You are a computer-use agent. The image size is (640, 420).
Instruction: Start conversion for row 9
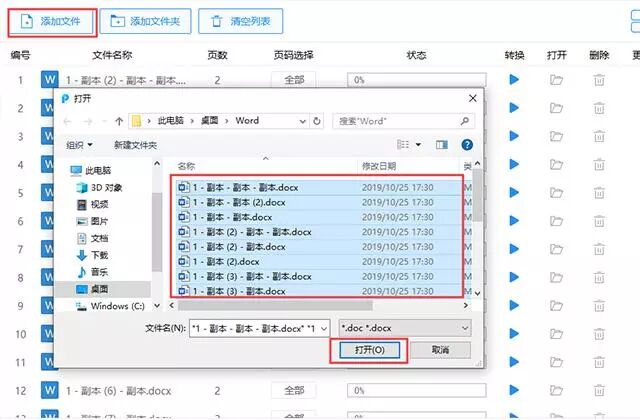[514, 306]
